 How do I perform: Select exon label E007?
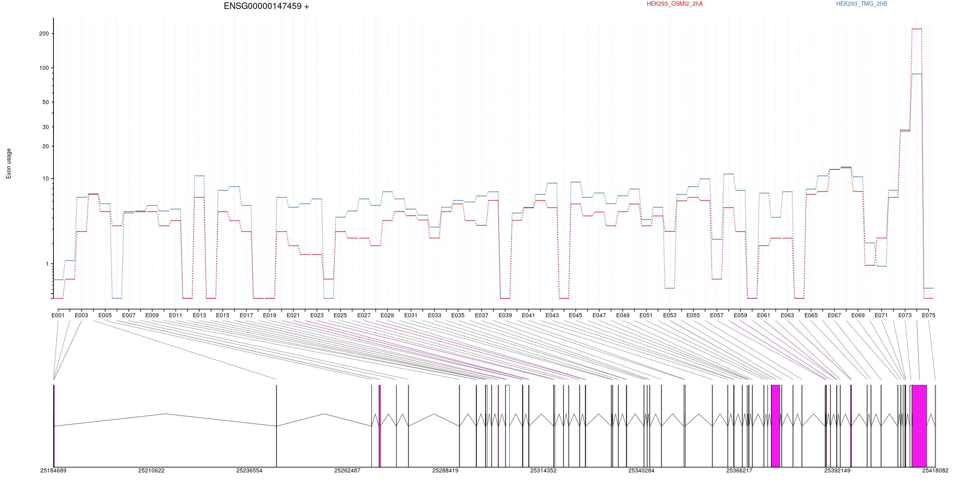(x=129, y=315)
